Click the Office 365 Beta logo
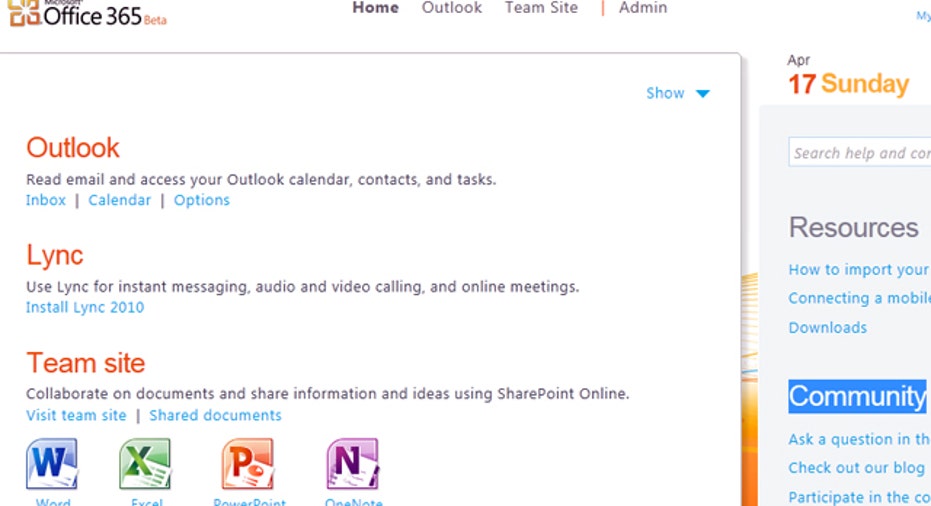 pos(88,13)
